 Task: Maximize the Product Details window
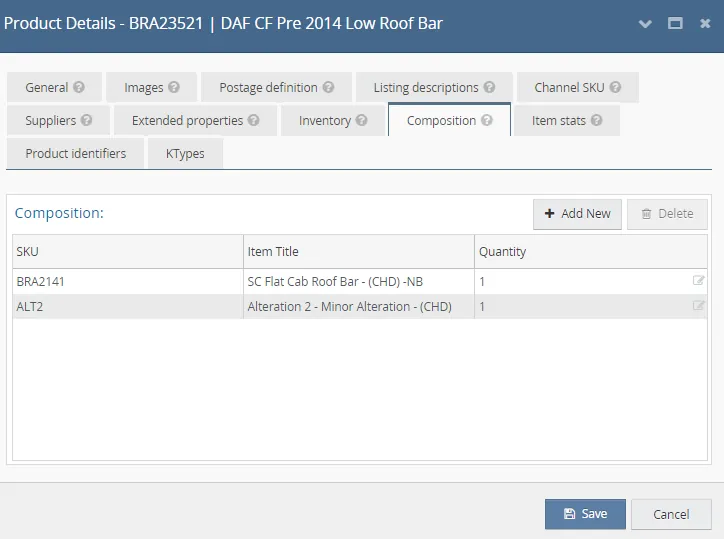pos(675,23)
